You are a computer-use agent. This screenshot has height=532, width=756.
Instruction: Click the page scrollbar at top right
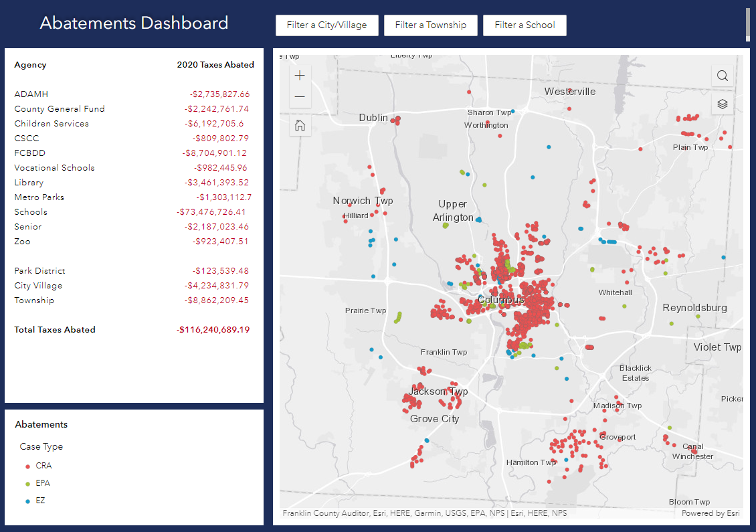click(748, 24)
